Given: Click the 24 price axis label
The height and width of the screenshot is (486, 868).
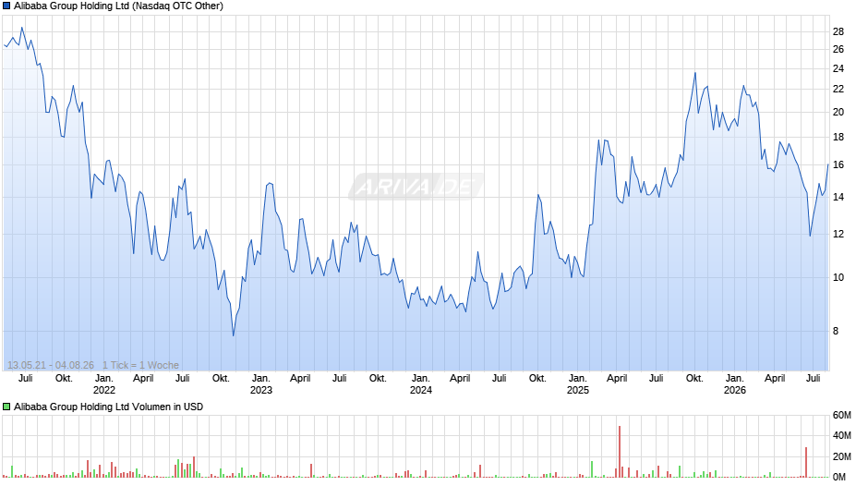Looking at the screenshot, I should 838,68.
